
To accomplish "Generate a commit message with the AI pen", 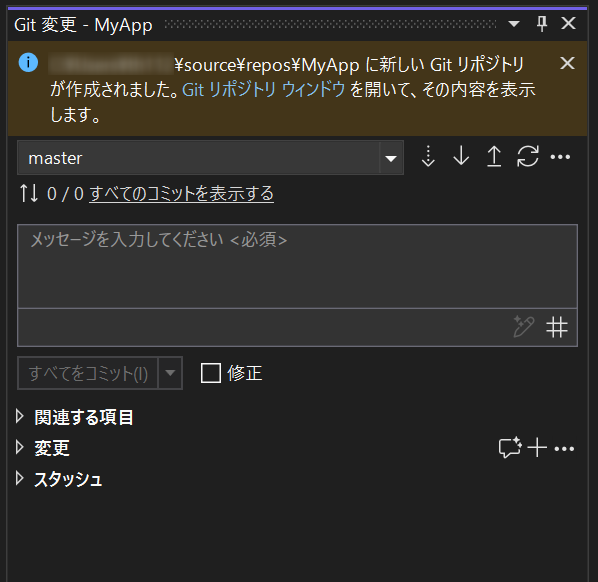I will [x=523, y=326].
